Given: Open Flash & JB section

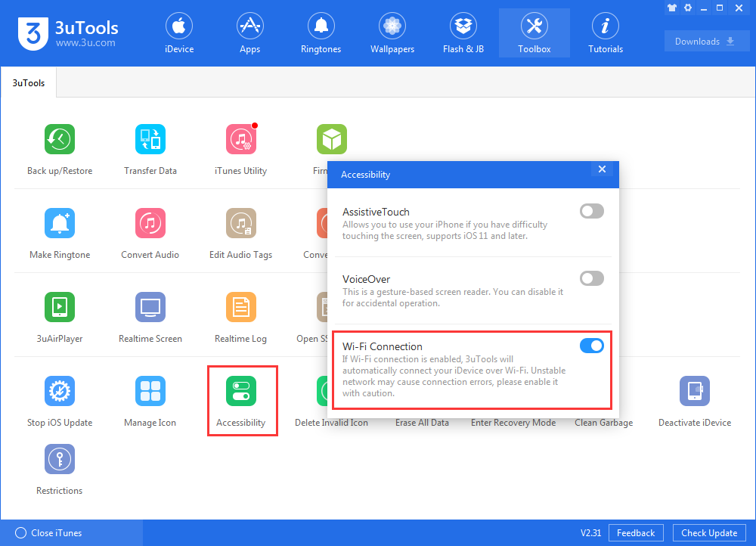Looking at the screenshot, I should tap(463, 33).
